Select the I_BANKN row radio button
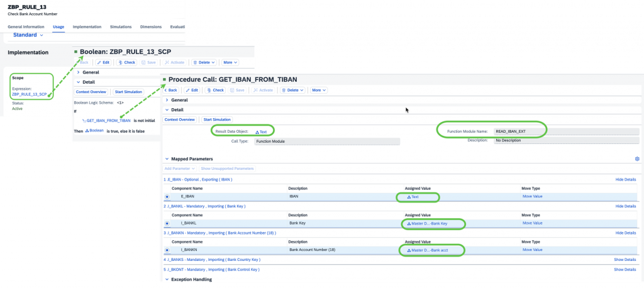644x288 pixels. coord(167,250)
